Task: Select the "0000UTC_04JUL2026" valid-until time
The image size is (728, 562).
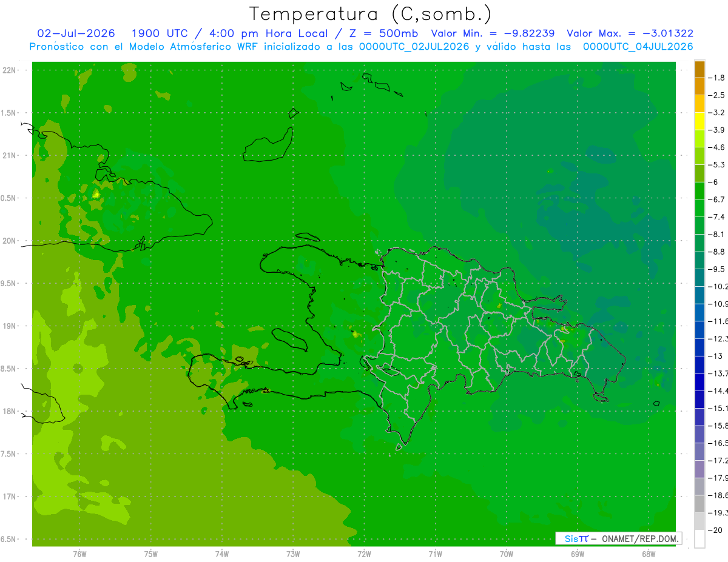Action: tap(638, 47)
